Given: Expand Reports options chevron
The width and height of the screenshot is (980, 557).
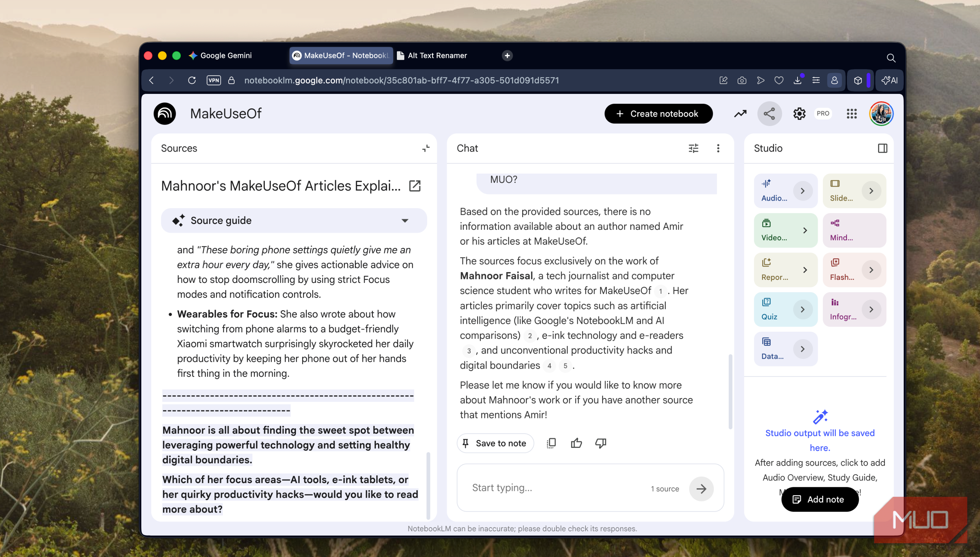Looking at the screenshot, I should [x=805, y=270].
